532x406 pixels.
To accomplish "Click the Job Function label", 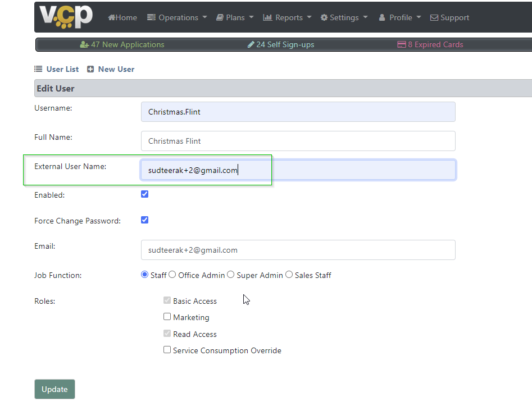I will (x=58, y=275).
